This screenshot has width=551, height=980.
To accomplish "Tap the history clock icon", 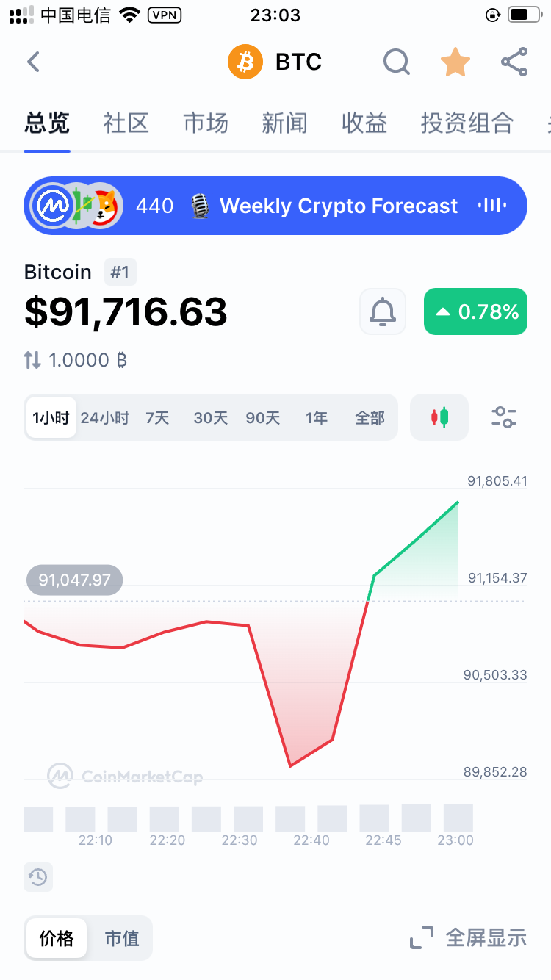I will [x=38, y=876].
